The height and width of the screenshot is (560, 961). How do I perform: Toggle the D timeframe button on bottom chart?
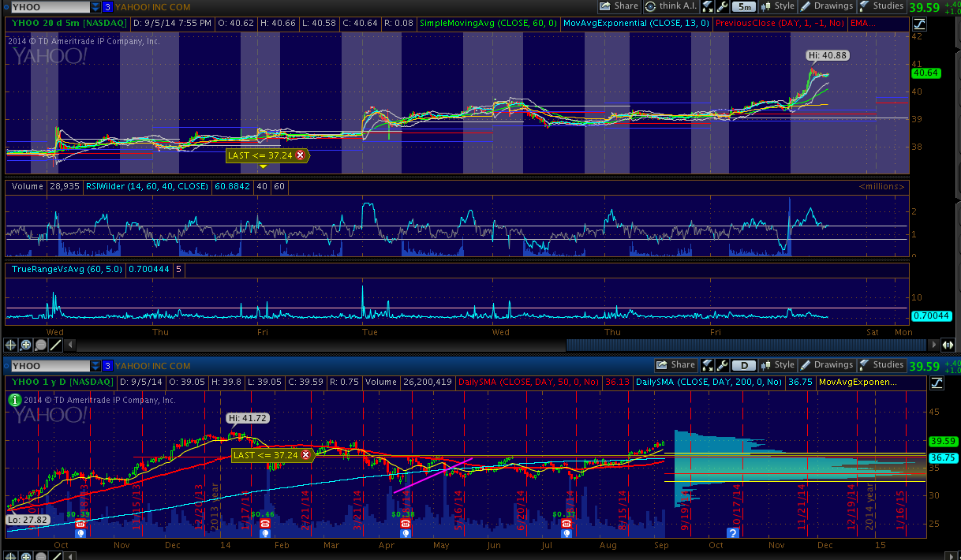742,365
